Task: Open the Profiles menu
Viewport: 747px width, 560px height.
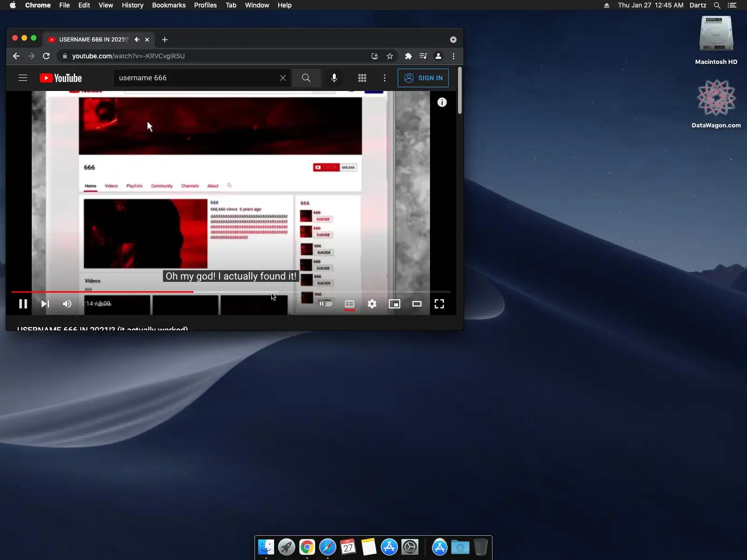Action: [x=205, y=5]
